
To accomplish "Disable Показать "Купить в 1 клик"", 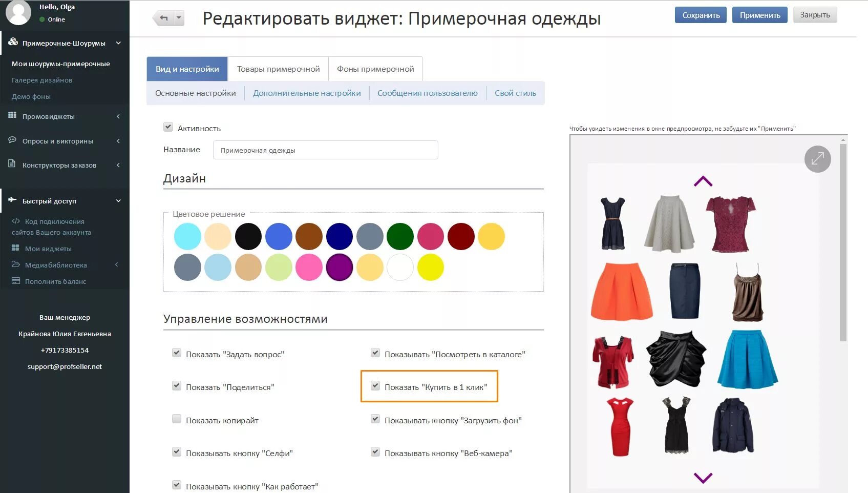I will [375, 385].
